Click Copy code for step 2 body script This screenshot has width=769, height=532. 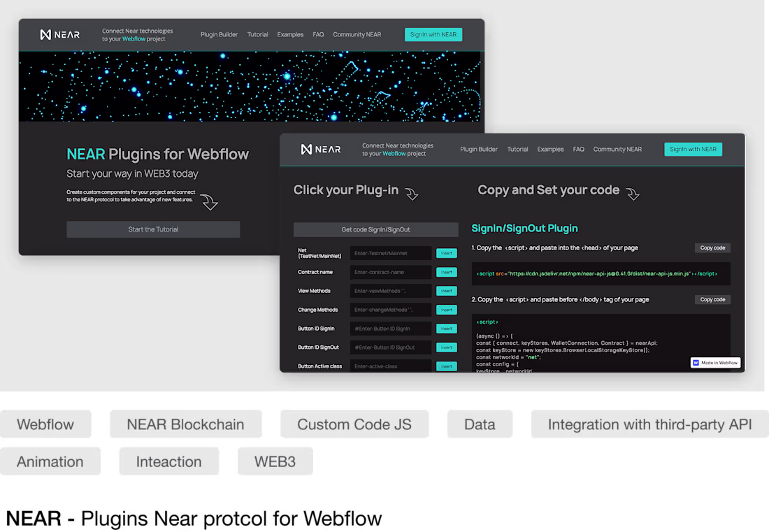[712, 300]
